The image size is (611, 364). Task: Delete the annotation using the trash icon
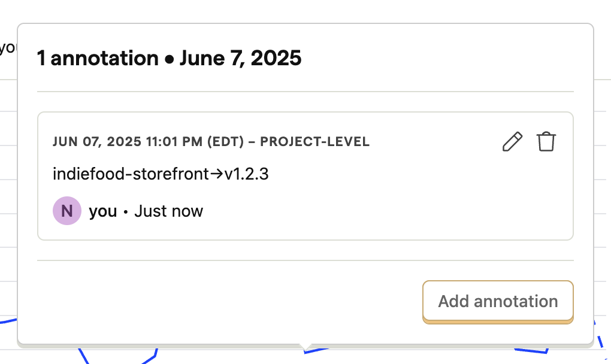(546, 142)
